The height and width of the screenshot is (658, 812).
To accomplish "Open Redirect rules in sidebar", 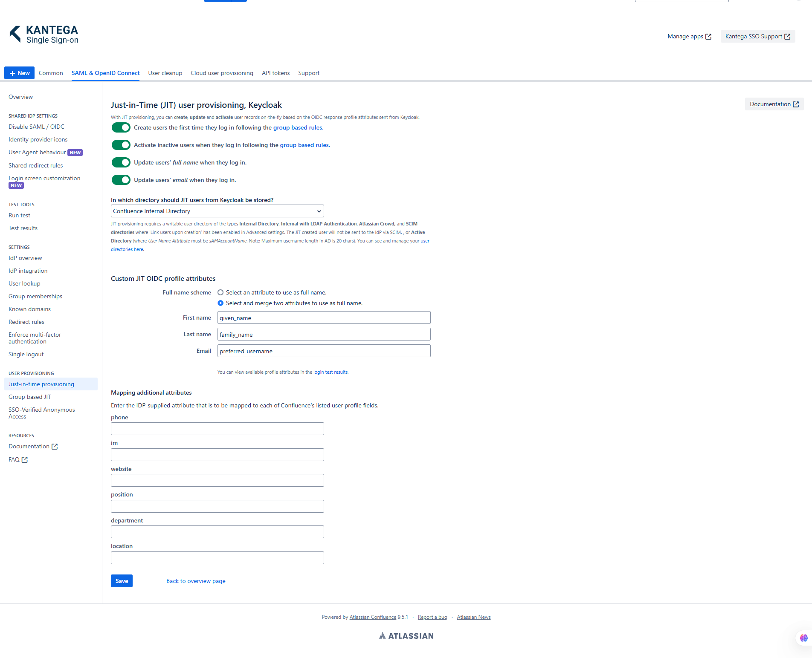I will (26, 322).
